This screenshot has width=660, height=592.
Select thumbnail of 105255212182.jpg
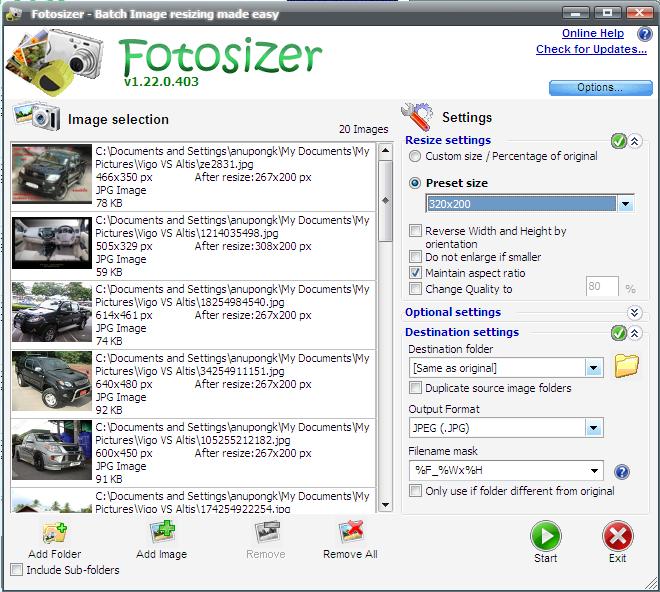coord(52,450)
